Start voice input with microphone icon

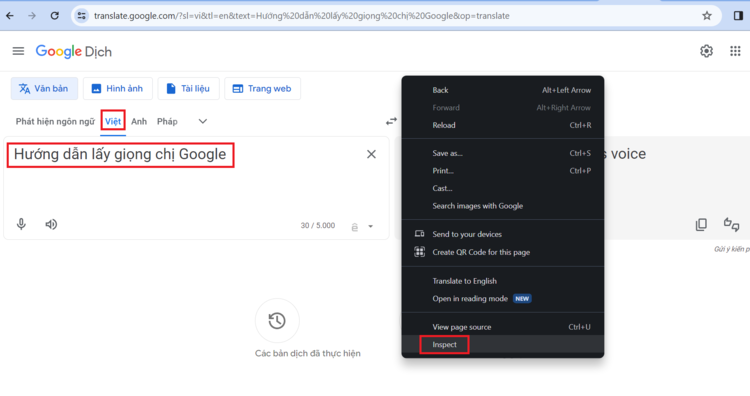21,224
